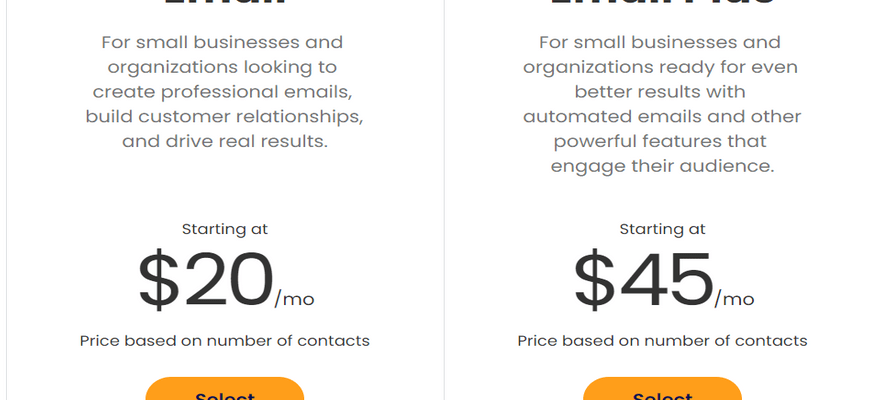880x400 pixels.
Task: Click Select button under the $45 plan
Action: click(662, 390)
